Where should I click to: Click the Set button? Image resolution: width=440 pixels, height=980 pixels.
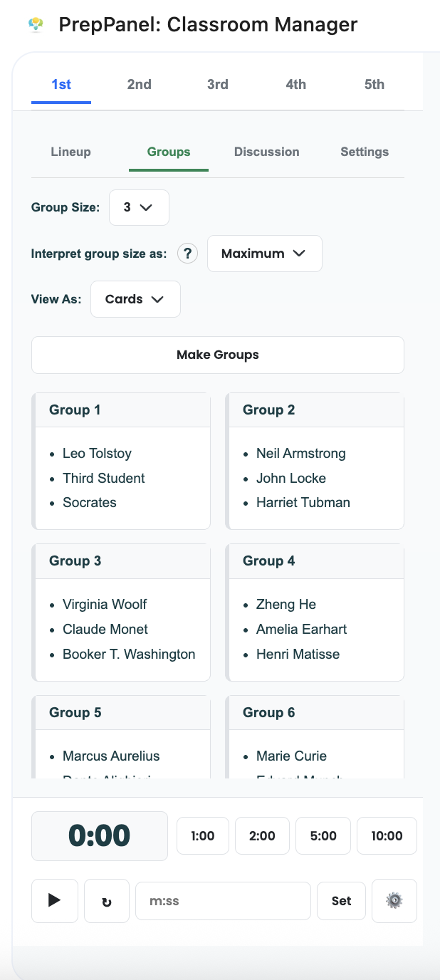(x=341, y=900)
